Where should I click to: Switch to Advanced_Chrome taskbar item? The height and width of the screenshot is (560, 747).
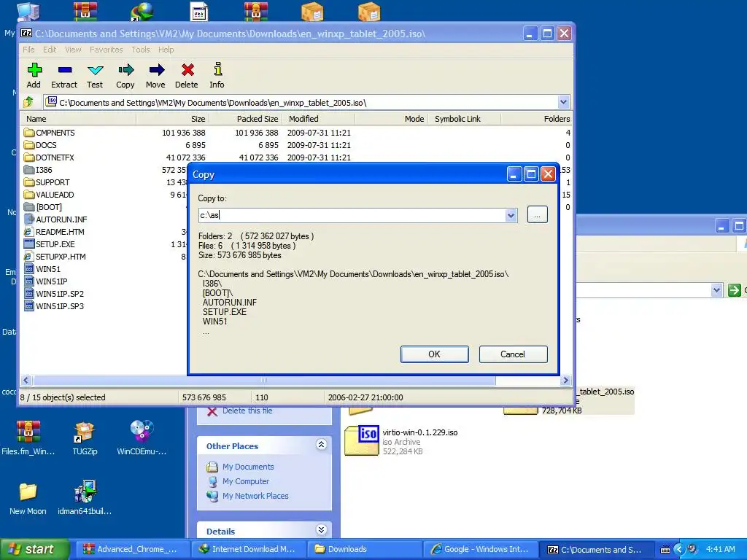tap(132, 550)
